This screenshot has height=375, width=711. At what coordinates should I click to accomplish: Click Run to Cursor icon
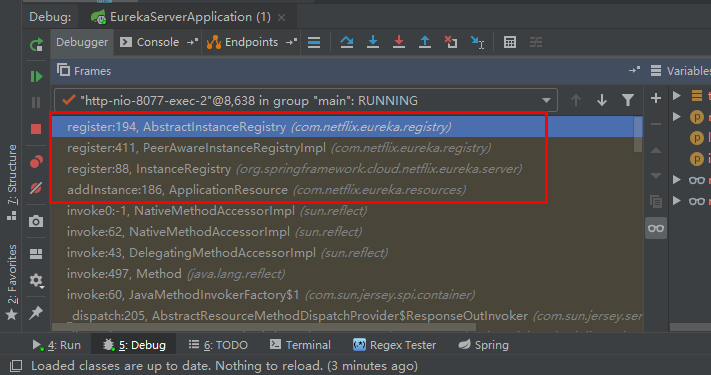(477, 42)
